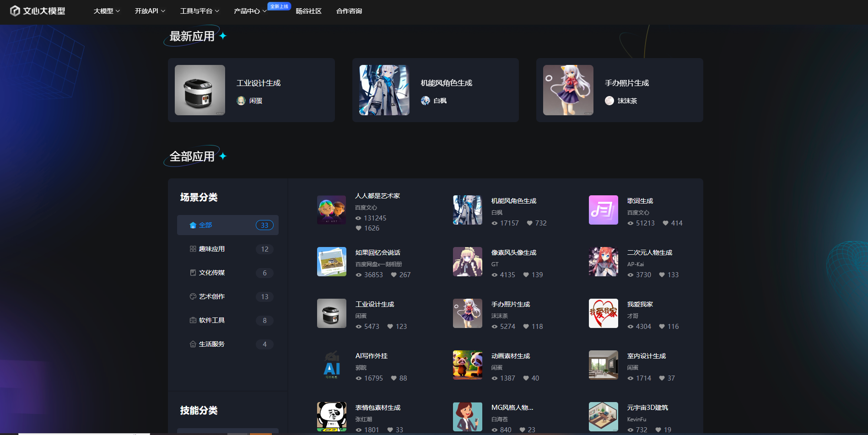Expand the 大模型 dropdown menu
This screenshot has height=435, width=868.
[107, 11]
